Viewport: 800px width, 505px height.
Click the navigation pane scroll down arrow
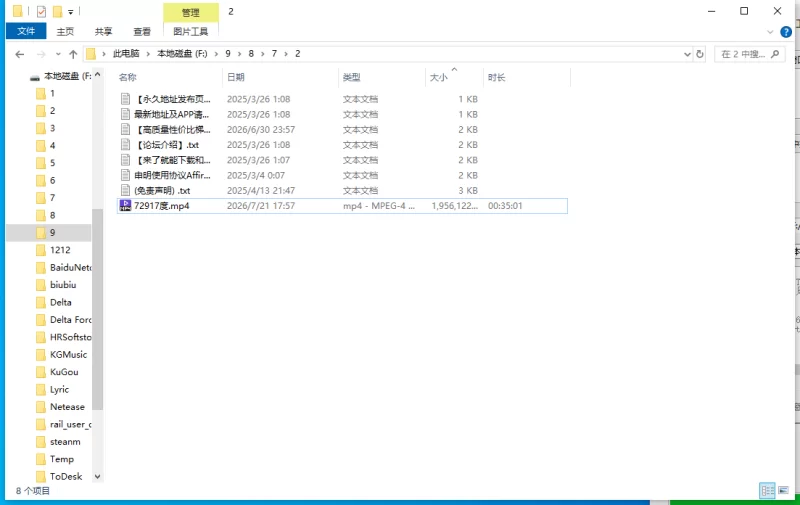pyautogui.click(x=97, y=477)
